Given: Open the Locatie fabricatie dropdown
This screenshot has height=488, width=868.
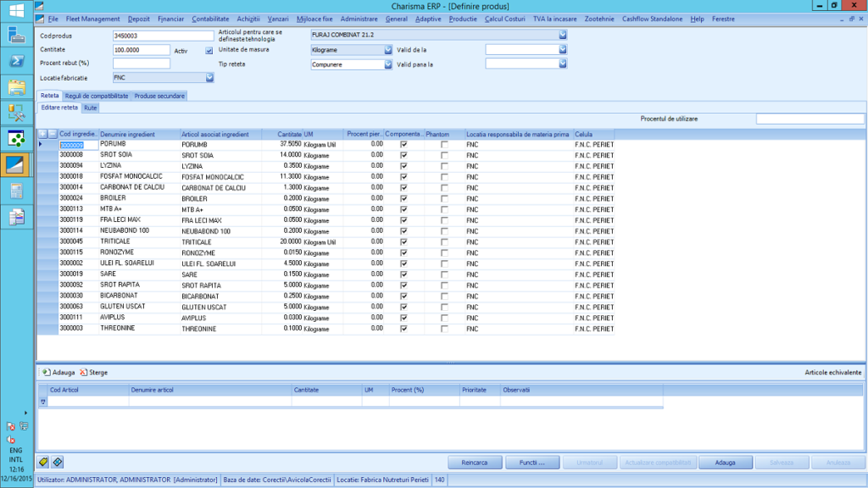Looking at the screenshot, I should coord(209,77).
